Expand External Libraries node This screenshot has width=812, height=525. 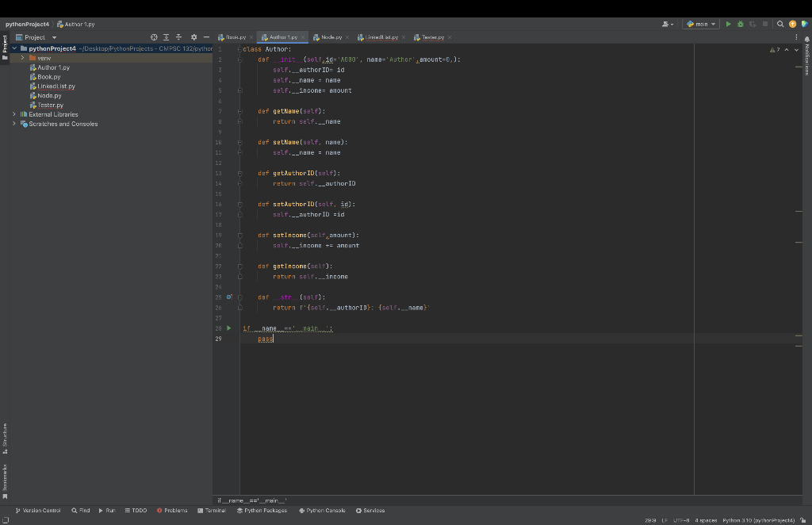tap(14, 114)
